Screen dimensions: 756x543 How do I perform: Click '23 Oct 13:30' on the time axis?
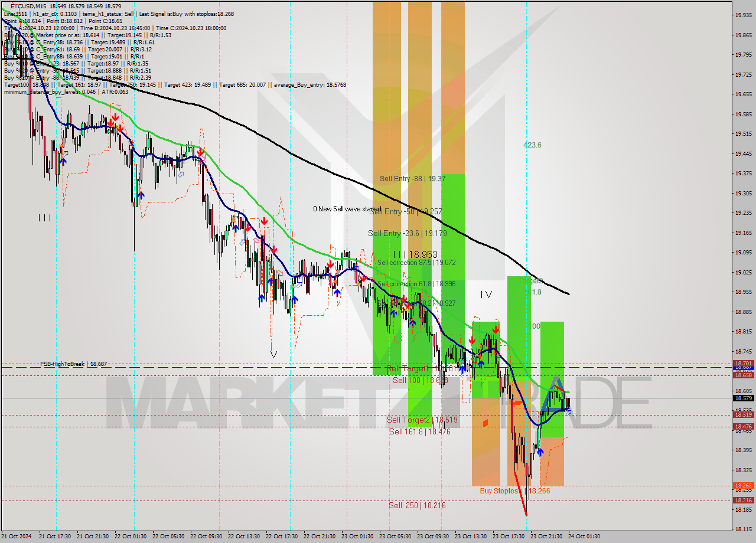(x=471, y=537)
